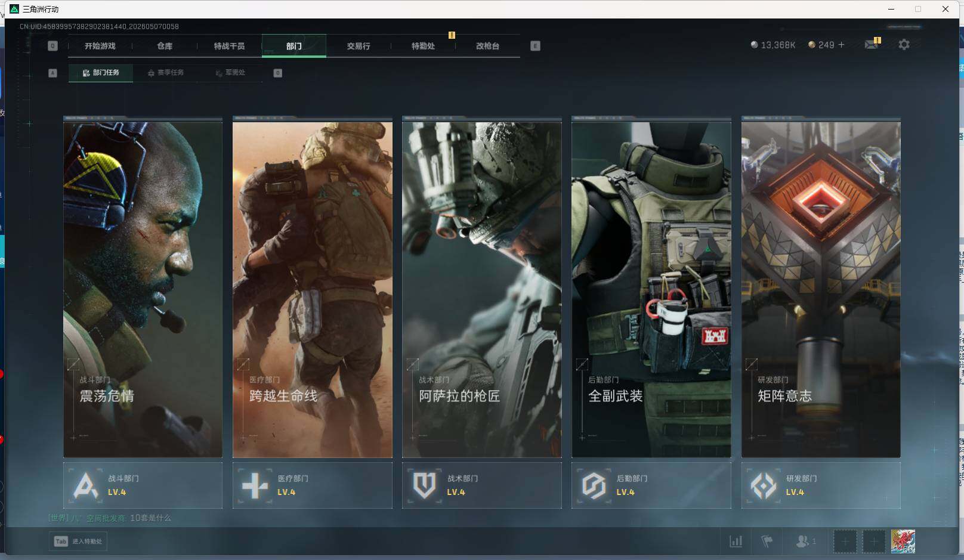The width and height of the screenshot is (964, 560).
Task: Open the 开始游戏 tab
Action: tap(100, 46)
